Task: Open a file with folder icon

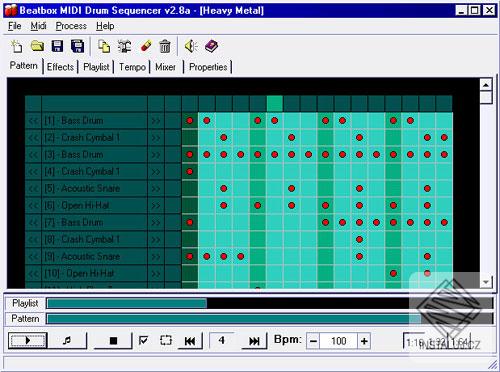Action: 37,46
